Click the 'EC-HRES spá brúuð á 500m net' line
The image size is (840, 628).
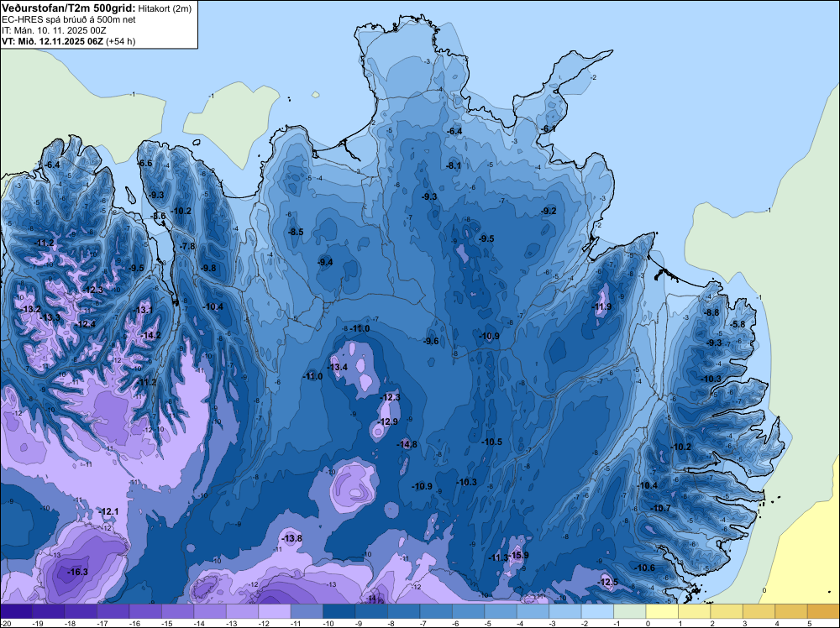[x=69, y=20]
